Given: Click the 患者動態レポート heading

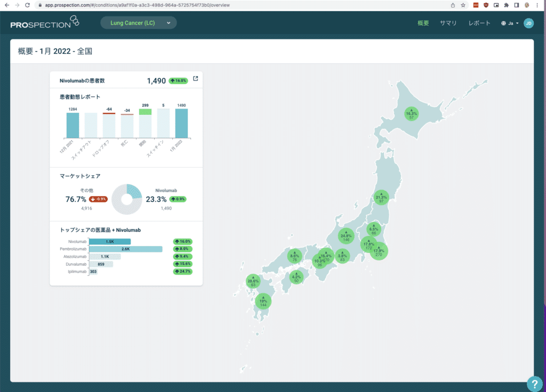Looking at the screenshot, I should 80,97.
